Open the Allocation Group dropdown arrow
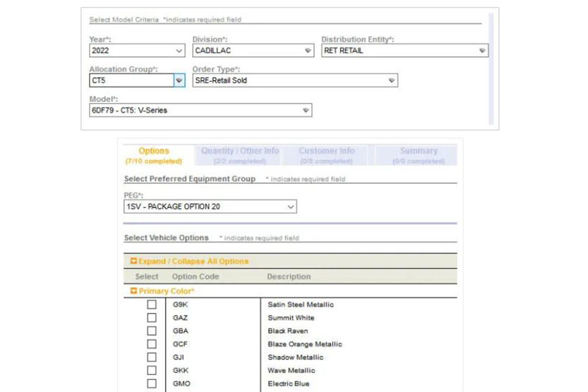 click(179, 80)
